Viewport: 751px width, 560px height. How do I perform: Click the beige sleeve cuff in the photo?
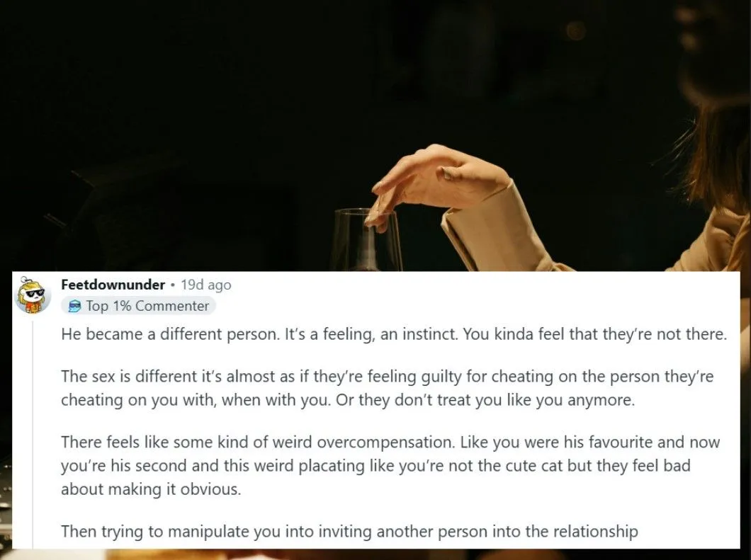pos(493,230)
